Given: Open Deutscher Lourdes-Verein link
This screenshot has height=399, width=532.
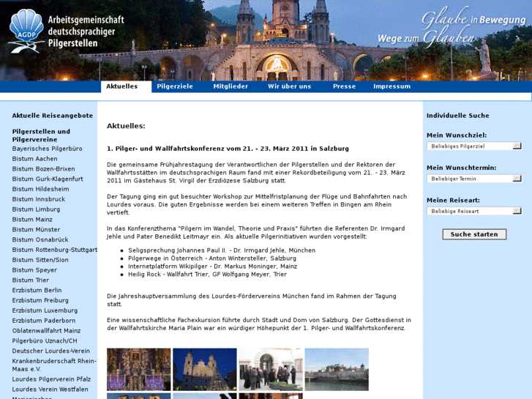Looking at the screenshot, I should click(x=51, y=351).
